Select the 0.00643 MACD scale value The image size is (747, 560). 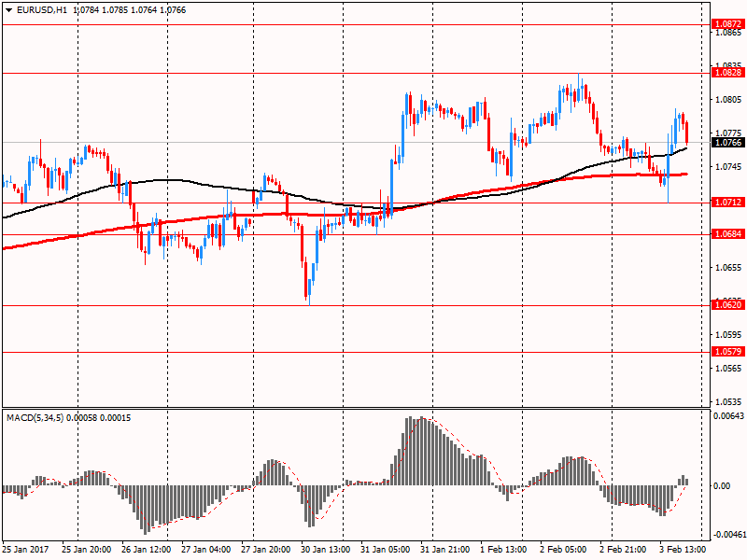pyautogui.click(x=728, y=415)
